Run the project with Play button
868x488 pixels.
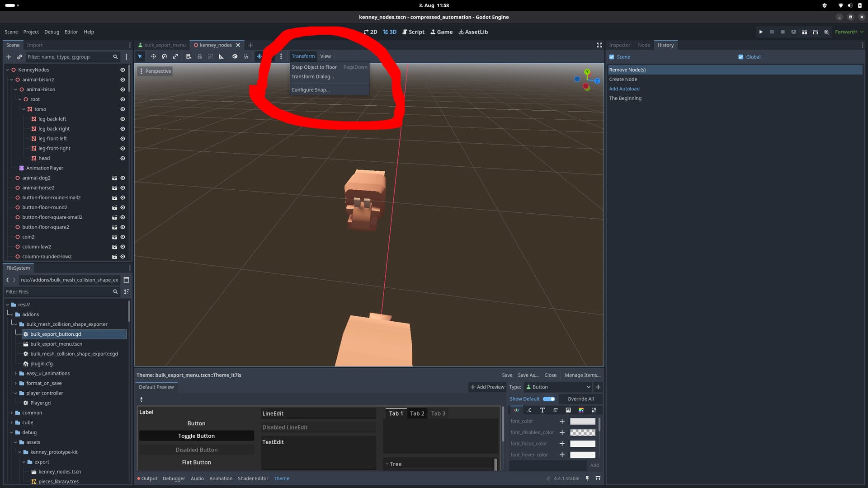tap(761, 32)
